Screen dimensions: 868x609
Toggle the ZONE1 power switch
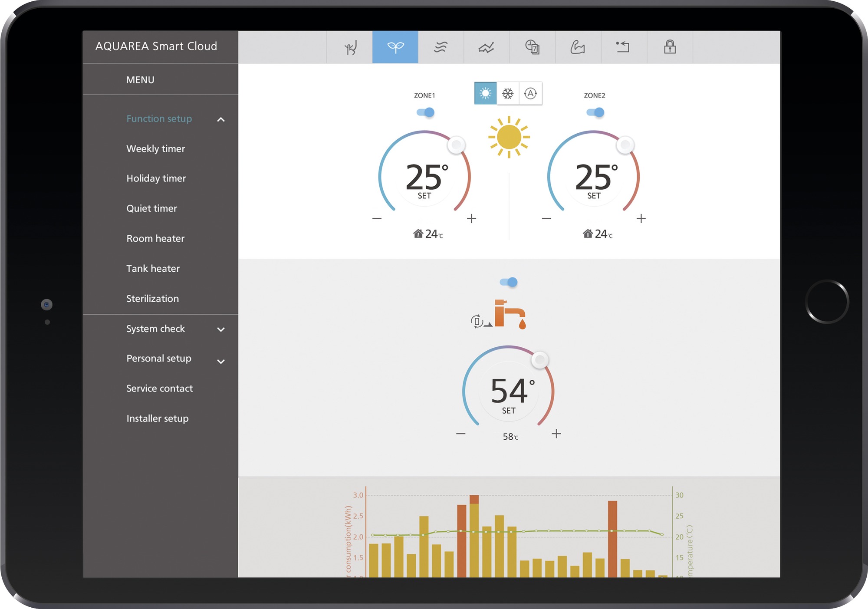(425, 112)
